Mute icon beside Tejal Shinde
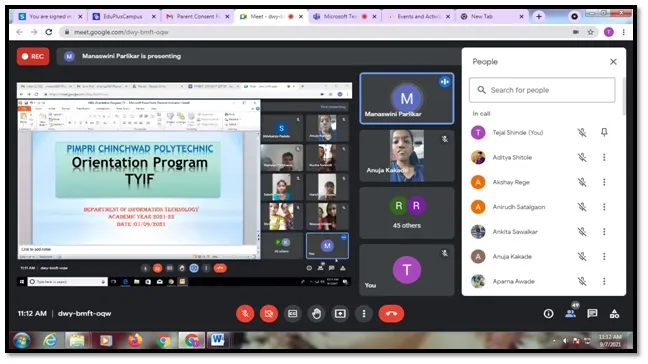The height and width of the screenshot is (364, 648). click(582, 132)
